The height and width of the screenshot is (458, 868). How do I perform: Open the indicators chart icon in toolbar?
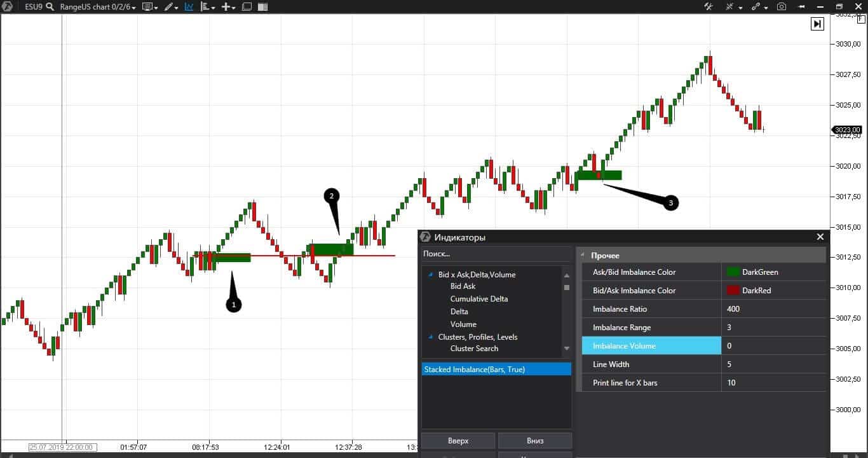point(189,7)
